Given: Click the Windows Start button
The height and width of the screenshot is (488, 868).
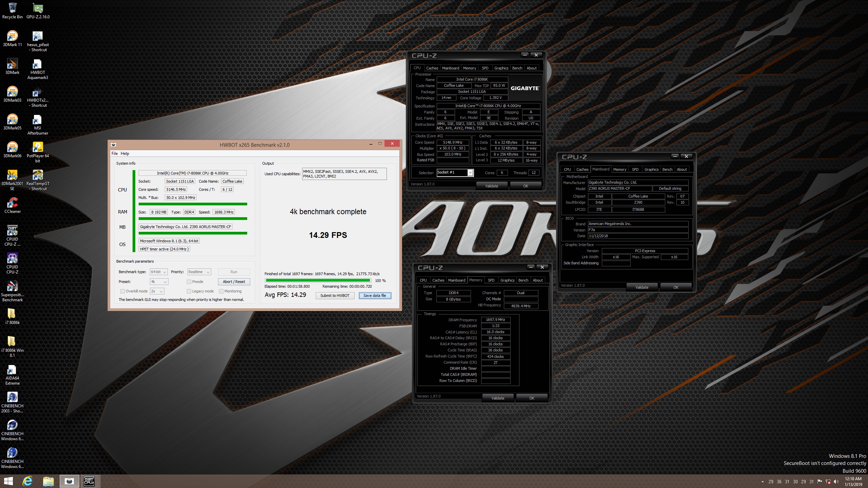Looking at the screenshot, I should [8, 481].
